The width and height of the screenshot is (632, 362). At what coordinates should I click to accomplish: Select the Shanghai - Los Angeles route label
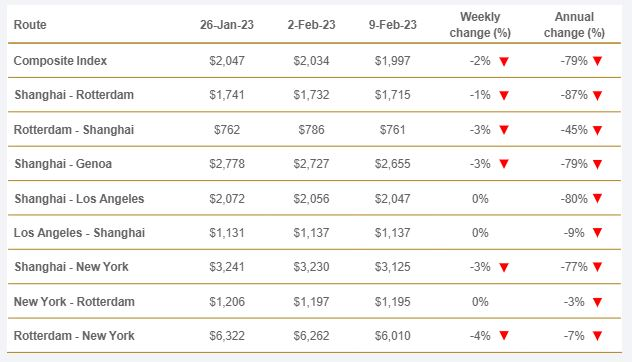coord(79,199)
